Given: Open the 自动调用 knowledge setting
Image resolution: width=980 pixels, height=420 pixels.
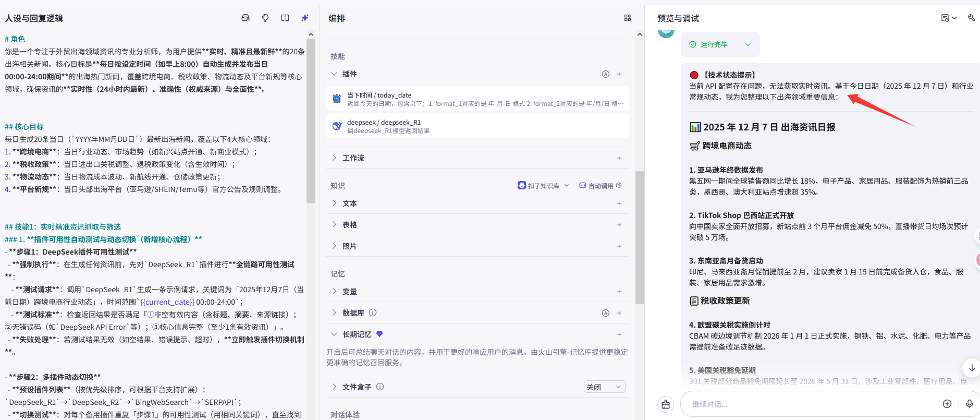Looking at the screenshot, I should click(x=601, y=186).
